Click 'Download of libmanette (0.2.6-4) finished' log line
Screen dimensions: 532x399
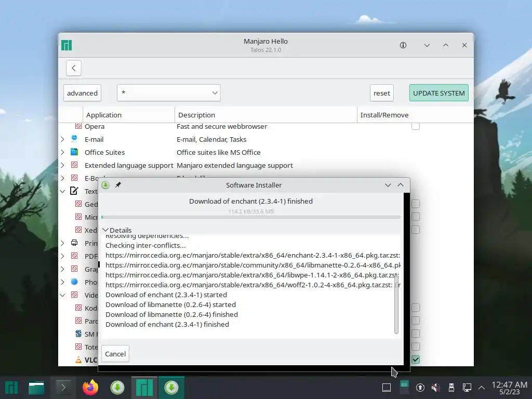tap(171, 314)
